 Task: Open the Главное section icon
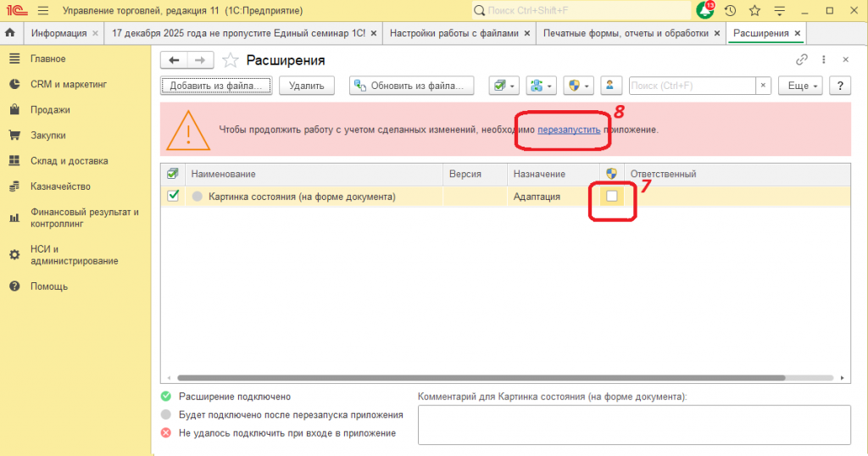pos(14,58)
